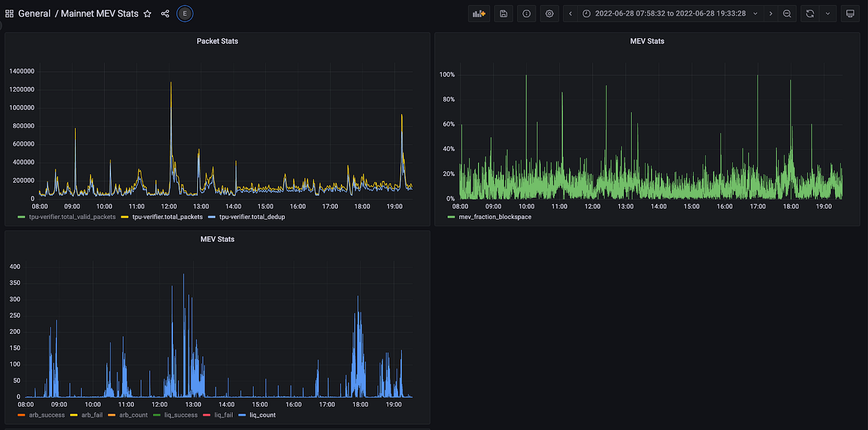The image size is (868, 430).
Task: Toggle the liq_count series in legend
Action: point(263,415)
